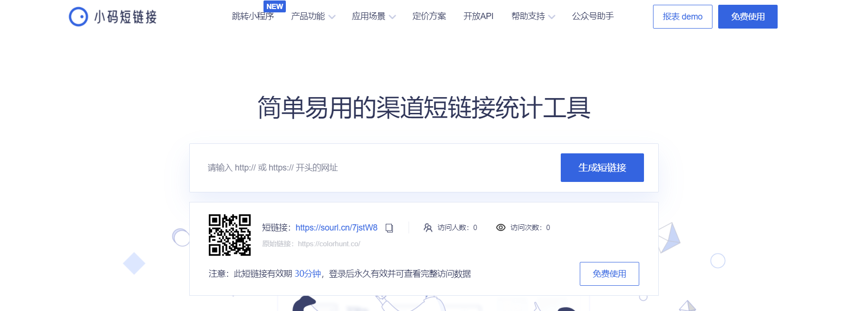Expand the 帮助支持 dropdown chevron
868x311 pixels.
552,17
